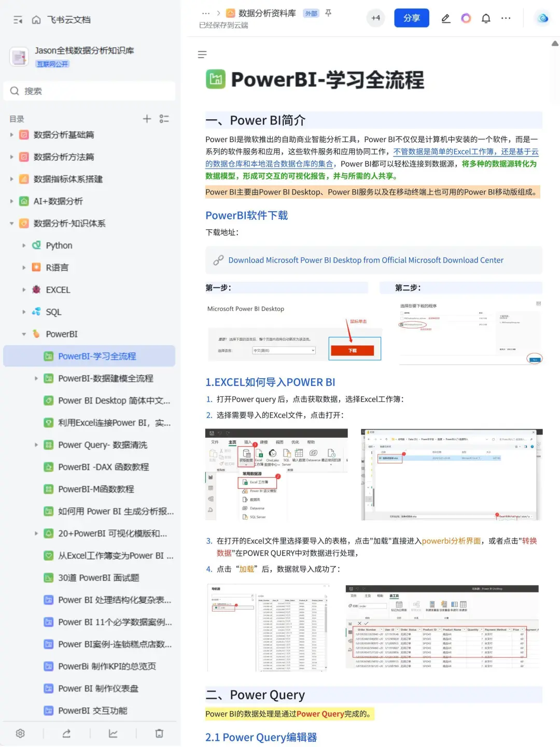Click the edit pencil icon near 分享

click(445, 18)
